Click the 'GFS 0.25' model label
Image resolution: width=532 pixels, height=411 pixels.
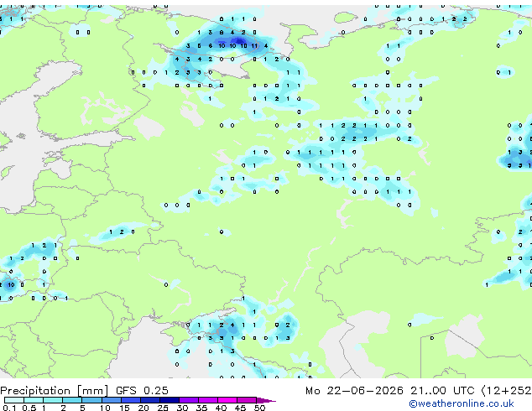142,390
